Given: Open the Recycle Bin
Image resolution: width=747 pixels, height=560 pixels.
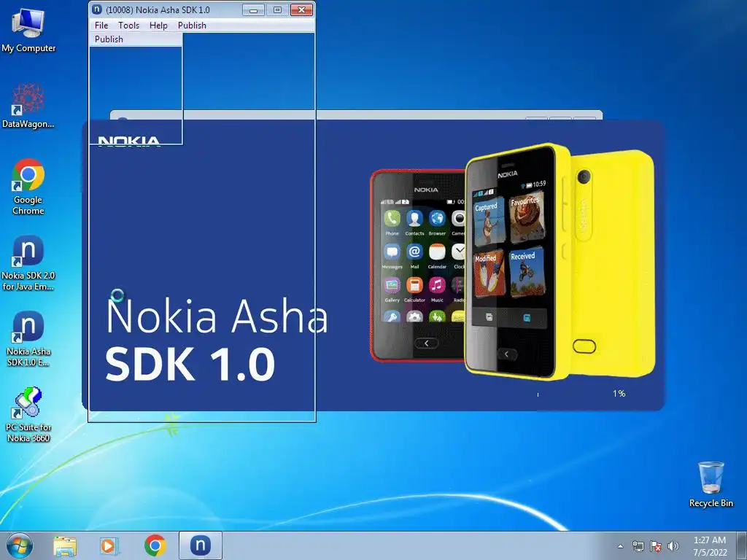Looking at the screenshot, I should [711, 484].
